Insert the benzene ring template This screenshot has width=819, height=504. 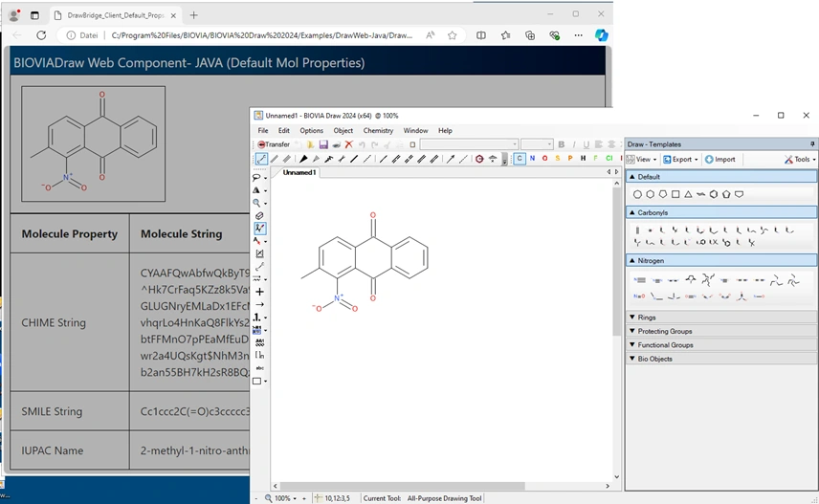pos(714,194)
